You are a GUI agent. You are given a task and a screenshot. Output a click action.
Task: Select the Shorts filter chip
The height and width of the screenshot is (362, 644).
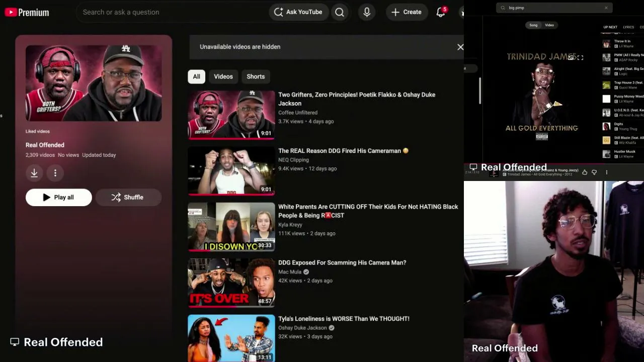(256, 76)
